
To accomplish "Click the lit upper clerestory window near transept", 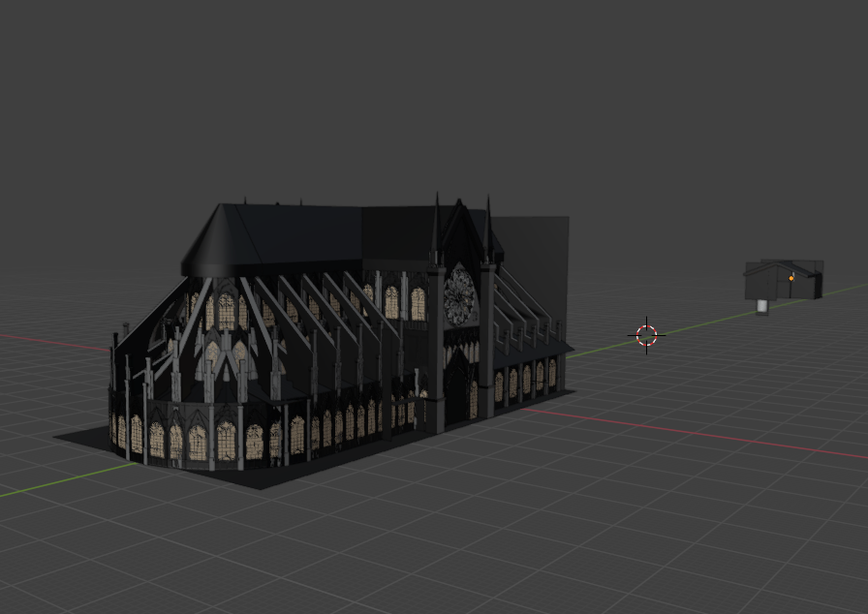I will 418,304.
